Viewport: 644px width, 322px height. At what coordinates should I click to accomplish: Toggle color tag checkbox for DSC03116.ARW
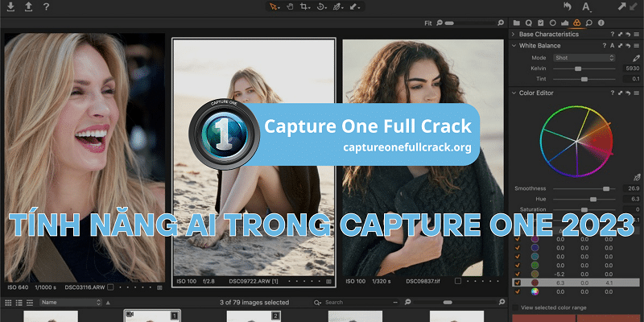click(x=110, y=287)
